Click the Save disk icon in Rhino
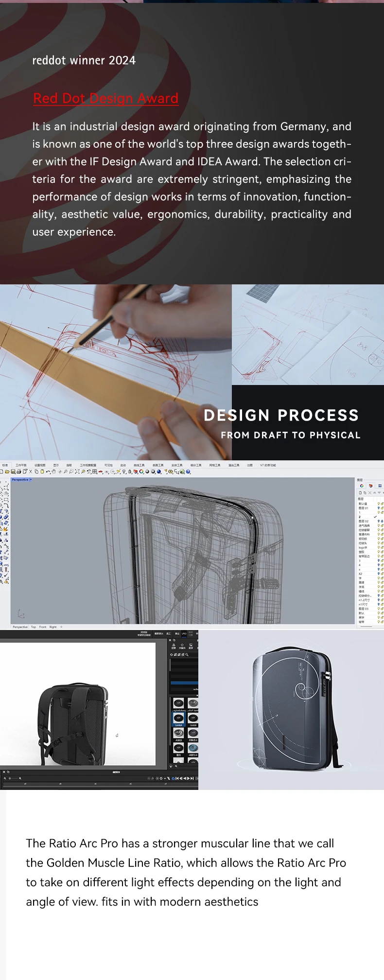This screenshot has width=384, height=980. tap(13, 471)
